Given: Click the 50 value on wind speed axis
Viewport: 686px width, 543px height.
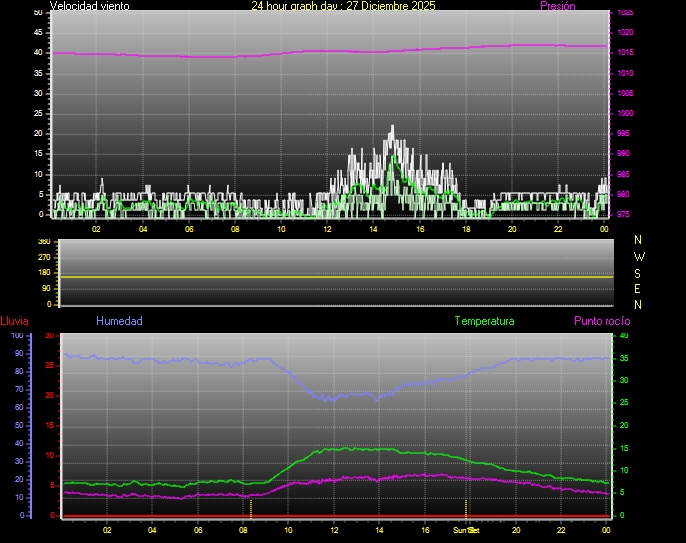Looking at the screenshot, I should point(38,12).
